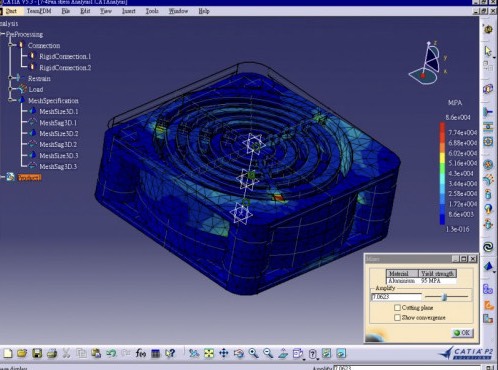This screenshot has width=498, height=370.
Task: Collapse the MeshSpecification tree branch
Action: point(11,100)
